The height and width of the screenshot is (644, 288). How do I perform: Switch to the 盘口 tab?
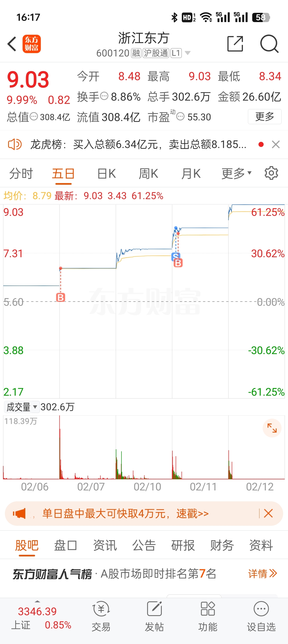coord(65,545)
